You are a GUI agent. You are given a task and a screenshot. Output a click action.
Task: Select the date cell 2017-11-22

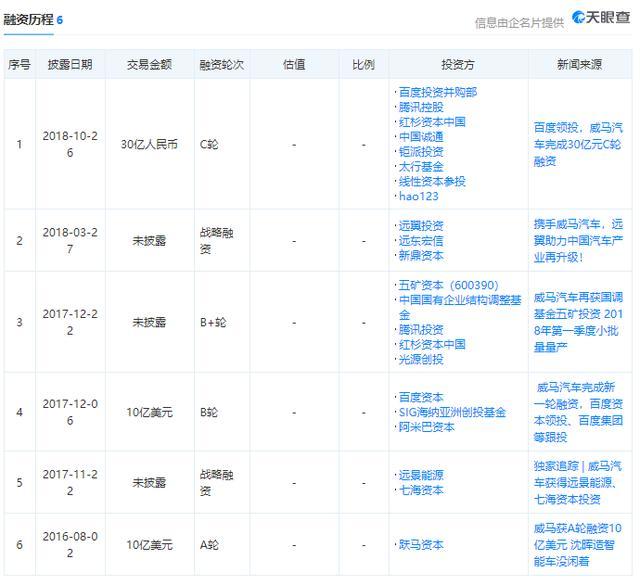[70, 483]
